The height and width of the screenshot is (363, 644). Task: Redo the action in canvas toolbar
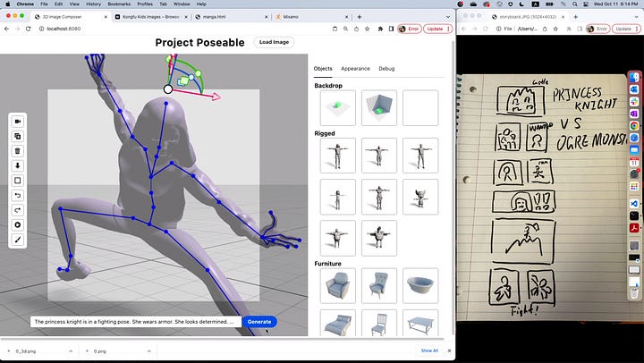[x=17, y=210]
